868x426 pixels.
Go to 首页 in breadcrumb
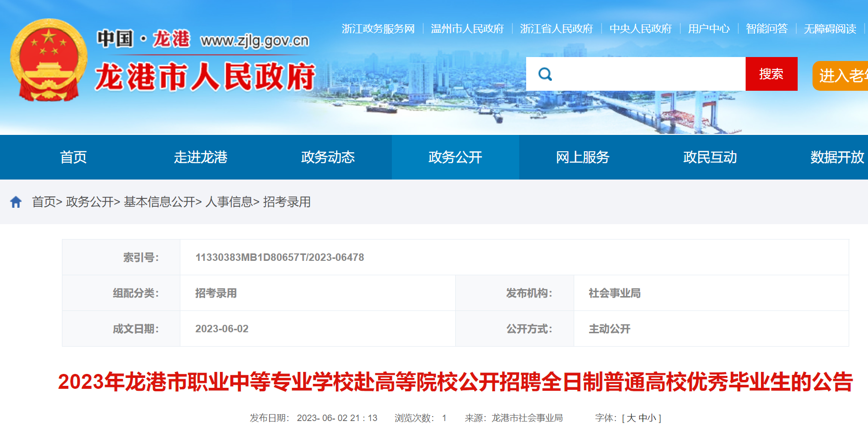(44, 202)
